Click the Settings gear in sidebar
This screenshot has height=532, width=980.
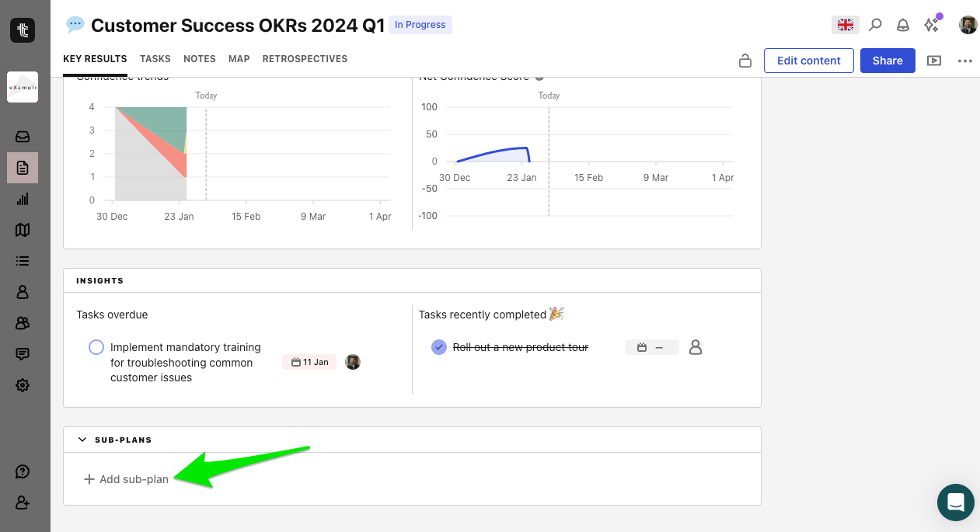[23, 385]
